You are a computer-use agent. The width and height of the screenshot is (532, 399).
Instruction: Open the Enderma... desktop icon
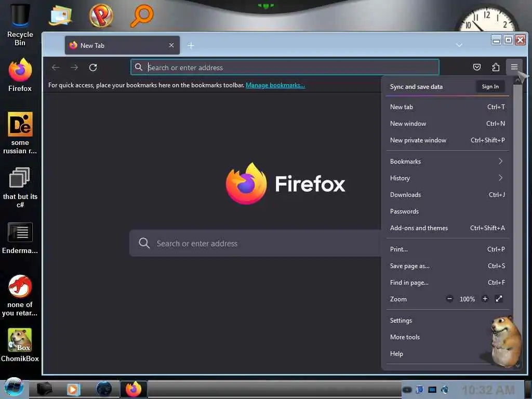click(20, 238)
